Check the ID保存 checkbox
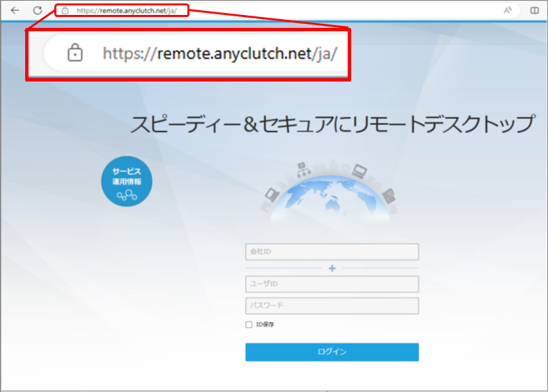Image resolution: width=548 pixels, height=392 pixels. click(249, 325)
